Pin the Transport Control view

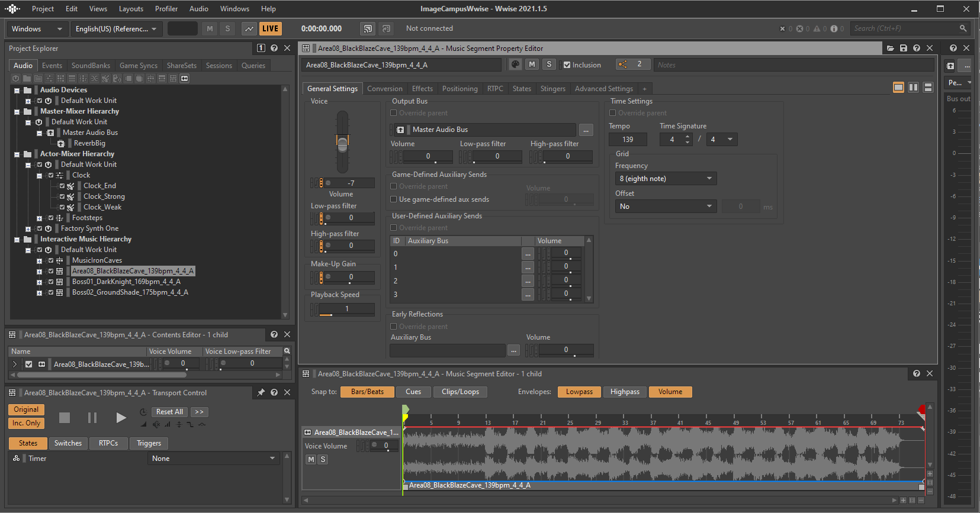click(261, 392)
